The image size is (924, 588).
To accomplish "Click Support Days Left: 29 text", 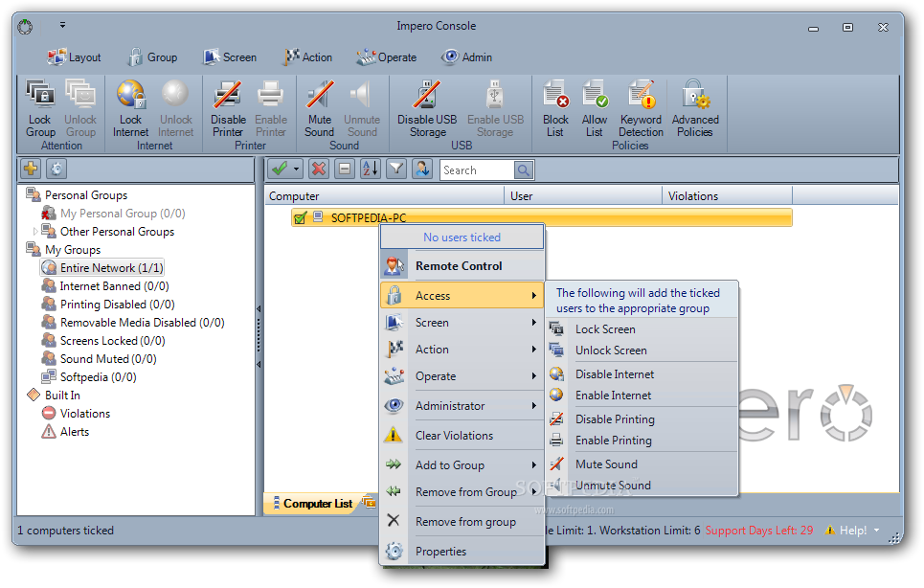I will pos(759,531).
